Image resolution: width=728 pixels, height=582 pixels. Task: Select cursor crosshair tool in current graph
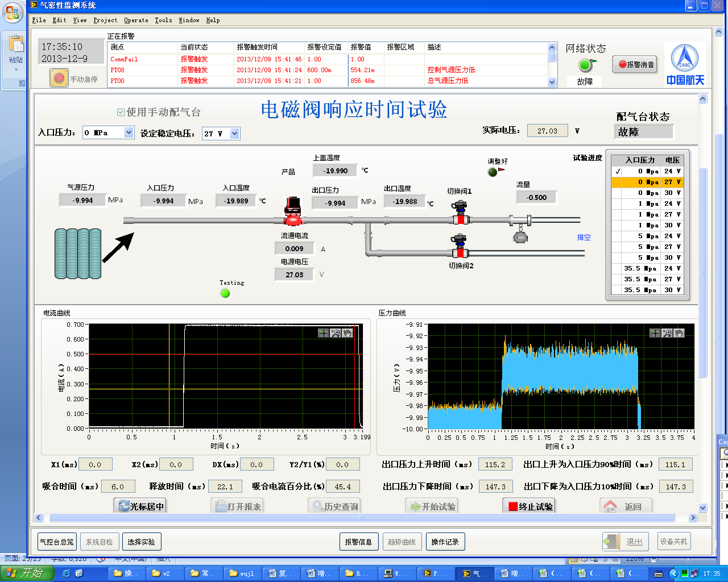324,333
